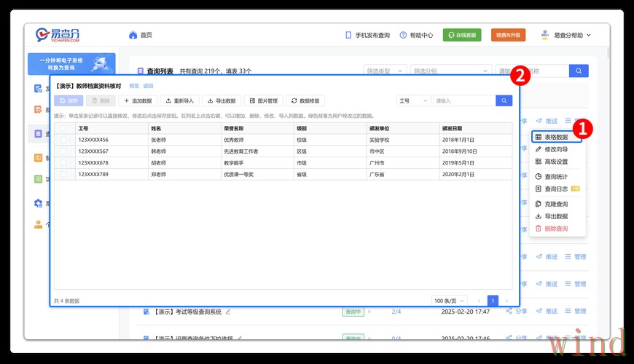Click the blue search magnifier in the data panel
The height and width of the screenshot is (364, 634).
click(x=504, y=101)
